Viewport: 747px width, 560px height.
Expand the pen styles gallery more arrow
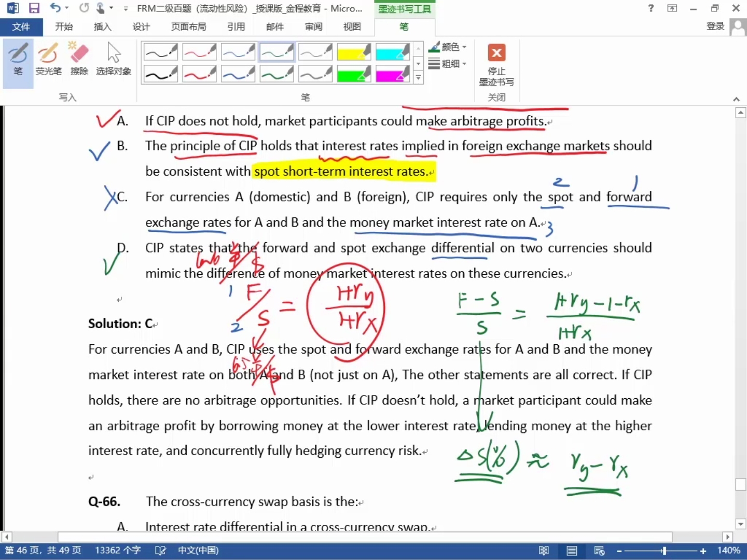point(418,78)
